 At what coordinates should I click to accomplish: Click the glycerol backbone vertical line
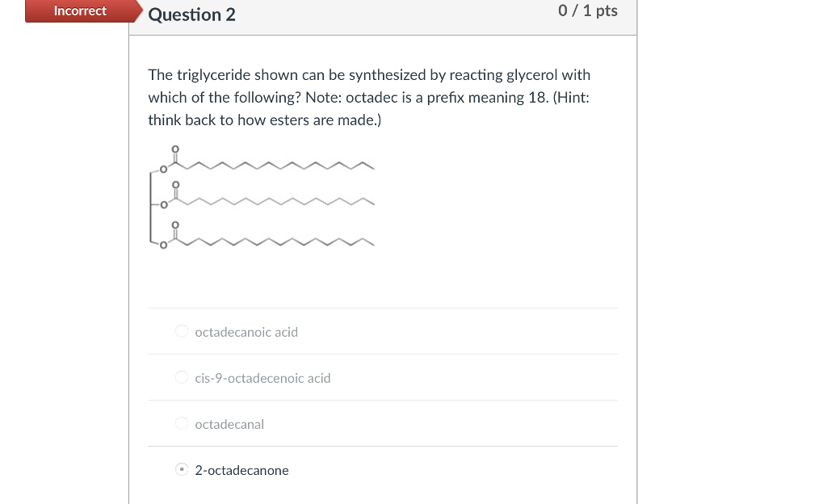click(x=150, y=207)
